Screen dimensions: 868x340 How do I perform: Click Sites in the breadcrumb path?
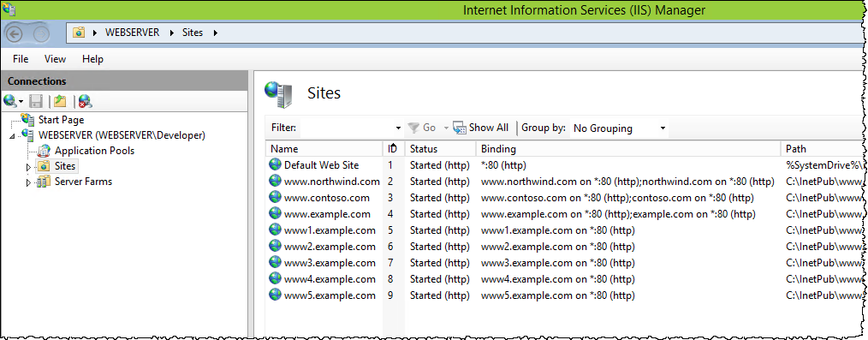coord(193,33)
